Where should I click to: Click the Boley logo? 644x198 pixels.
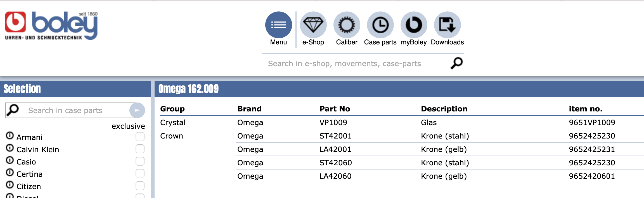click(x=51, y=26)
